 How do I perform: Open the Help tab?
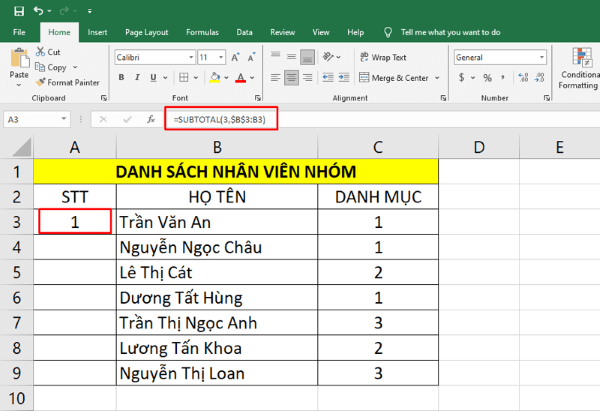(x=355, y=32)
